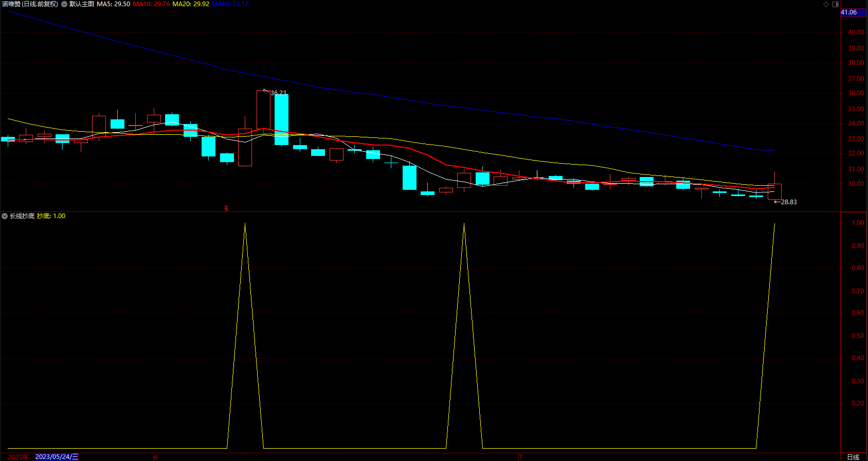
Task: Open the dropdown arrow beside 长线抄底
Action: [5, 216]
